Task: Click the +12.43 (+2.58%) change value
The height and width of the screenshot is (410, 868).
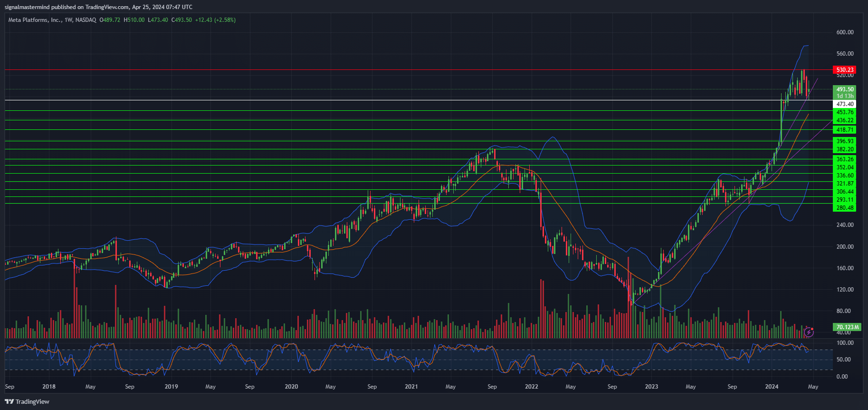Action: 215,20
